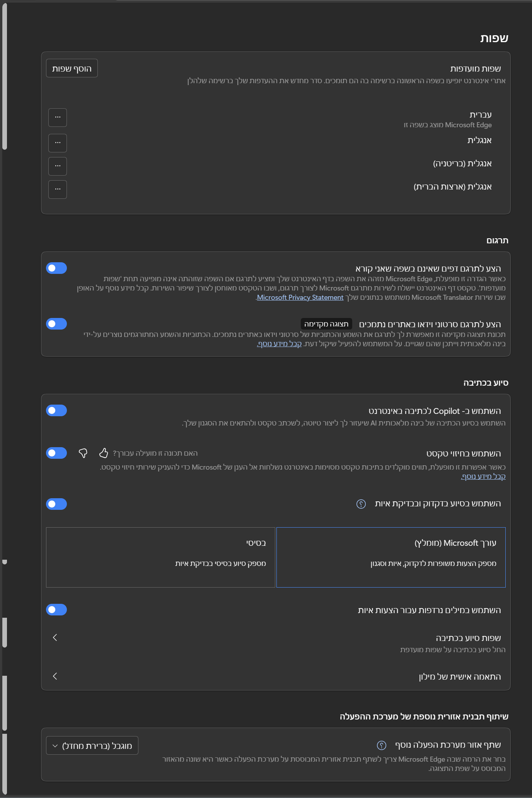Expand the customize dictionary section
Viewport: 532px width, 798px height.
[55, 676]
